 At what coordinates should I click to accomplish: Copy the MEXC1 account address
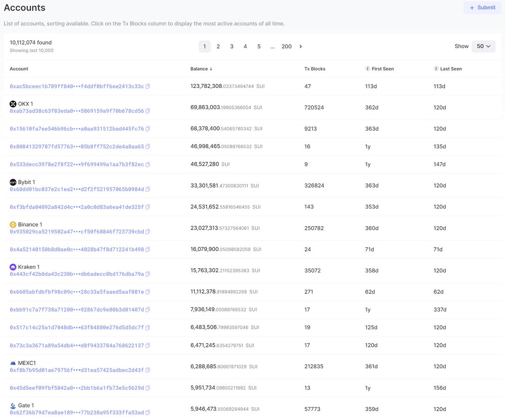148,370
